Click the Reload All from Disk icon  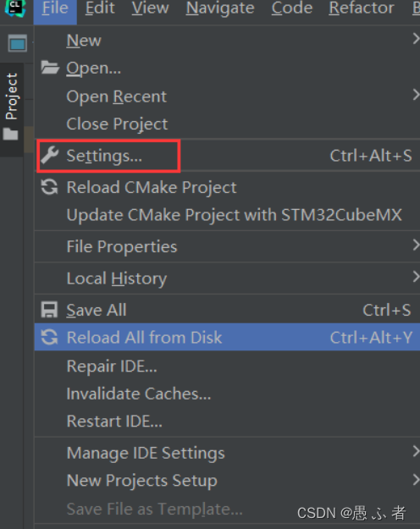click(x=50, y=337)
